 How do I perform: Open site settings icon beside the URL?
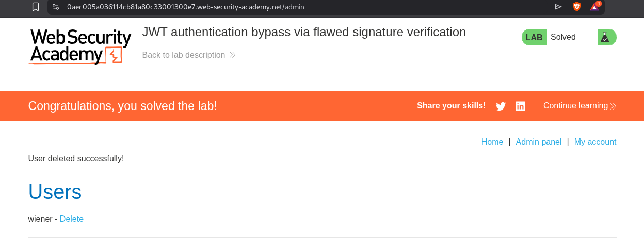[56, 7]
